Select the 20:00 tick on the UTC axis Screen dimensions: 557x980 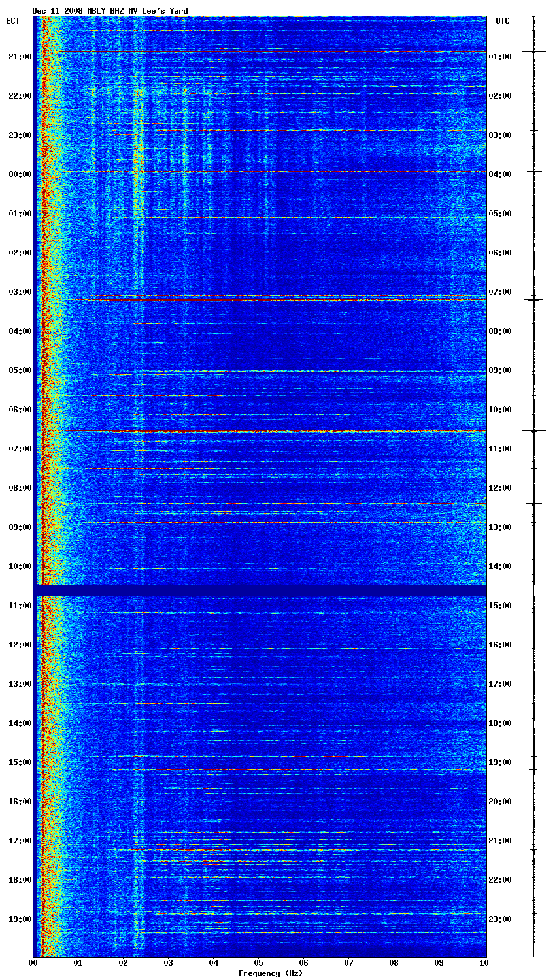[x=500, y=802]
